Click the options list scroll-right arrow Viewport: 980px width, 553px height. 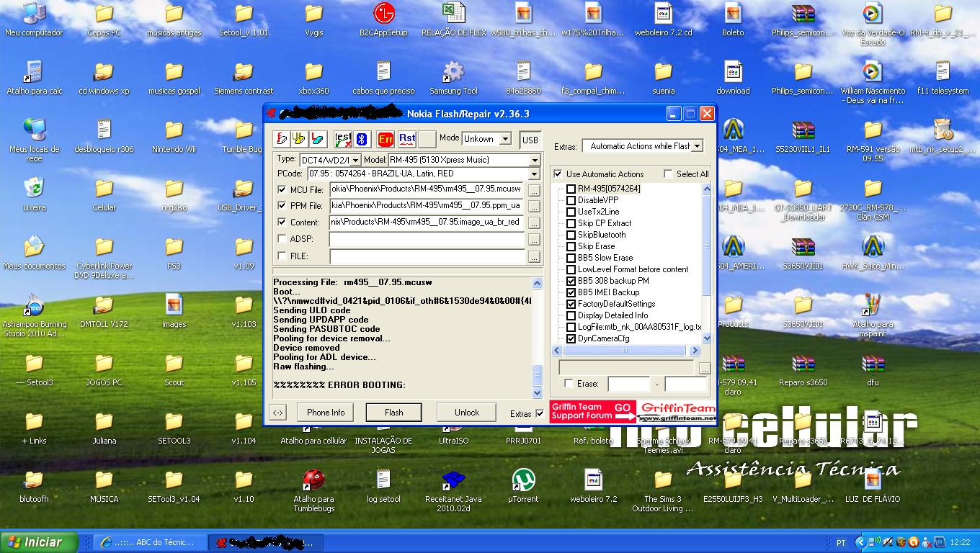tap(695, 351)
